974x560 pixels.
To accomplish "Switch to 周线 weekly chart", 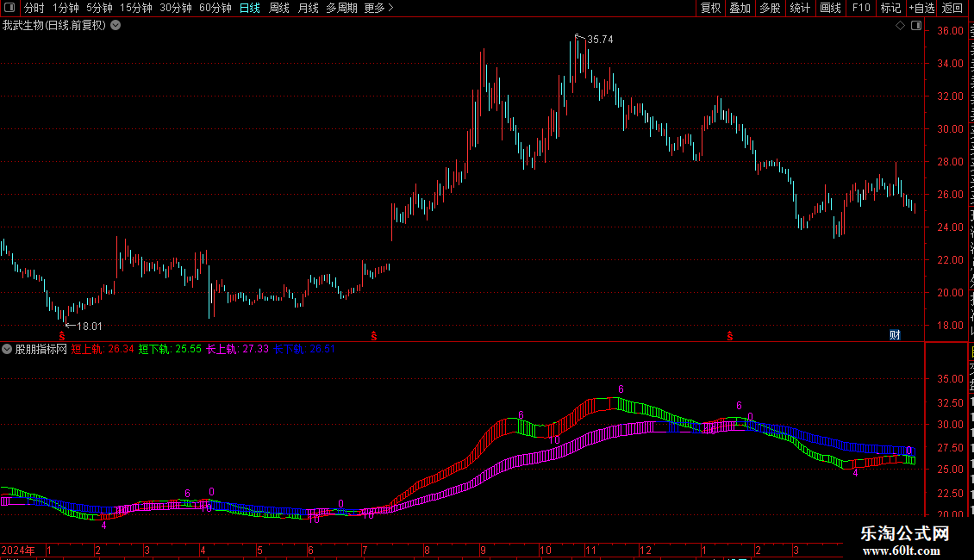I will tap(279, 8).
